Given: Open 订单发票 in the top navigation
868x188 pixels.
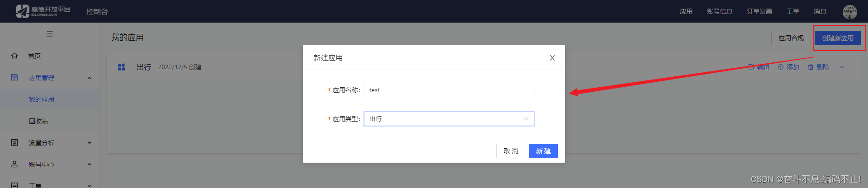Looking at the screenshot, I should 759,11.
